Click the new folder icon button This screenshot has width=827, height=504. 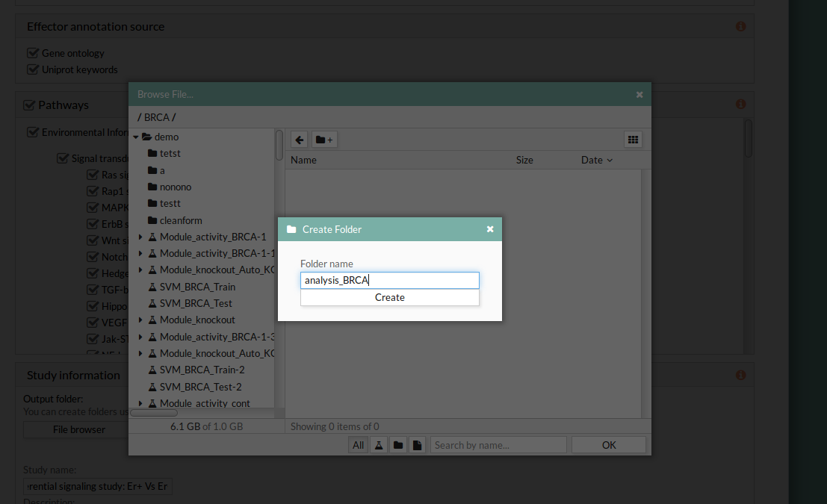click(324, 140)
